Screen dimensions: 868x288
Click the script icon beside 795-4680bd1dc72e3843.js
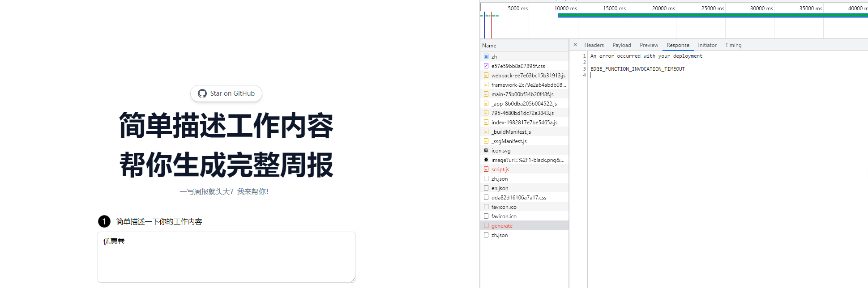point(486,113)
